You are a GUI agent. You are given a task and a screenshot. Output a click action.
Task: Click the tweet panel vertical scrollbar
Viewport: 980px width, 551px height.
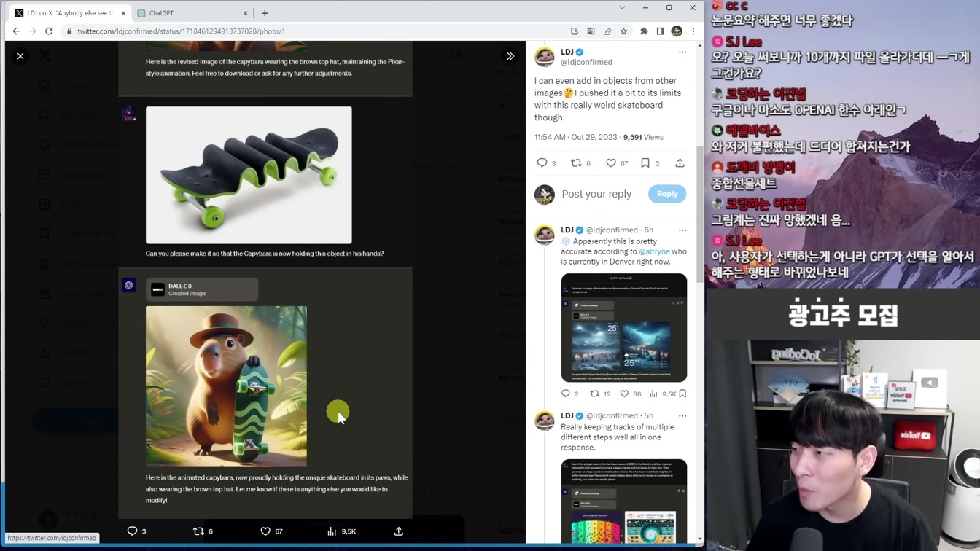700,214
